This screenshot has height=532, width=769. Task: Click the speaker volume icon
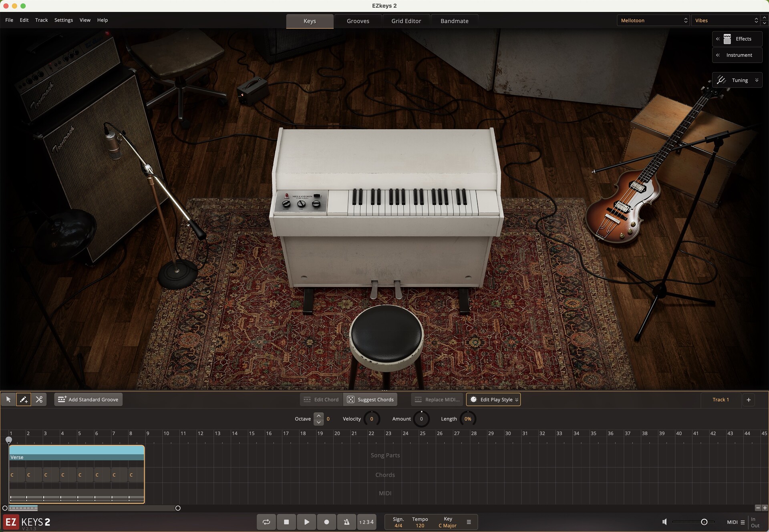coord(664,522)
